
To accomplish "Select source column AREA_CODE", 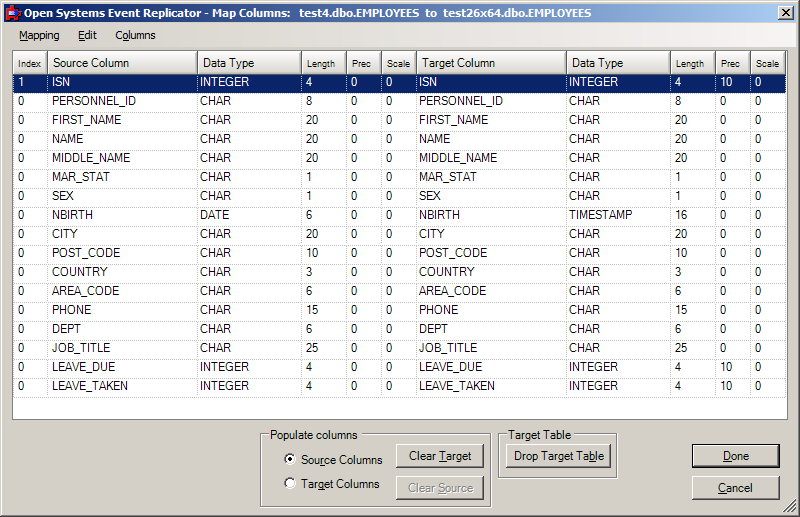I will 85,290.
